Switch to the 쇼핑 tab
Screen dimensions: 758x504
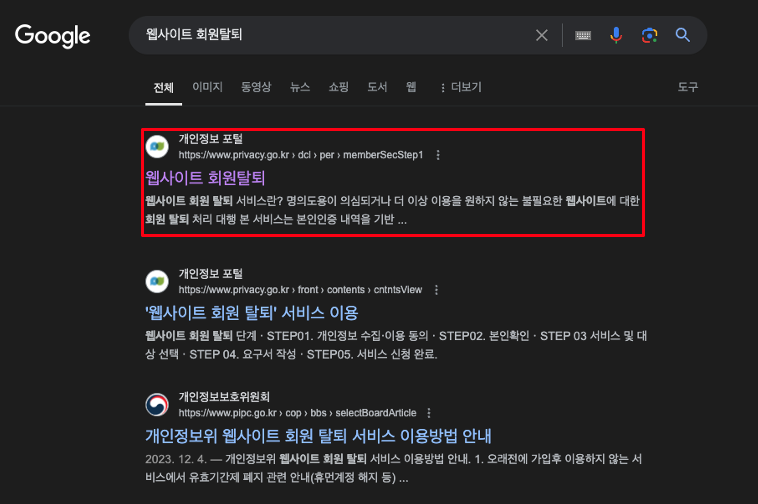point(338,87)
